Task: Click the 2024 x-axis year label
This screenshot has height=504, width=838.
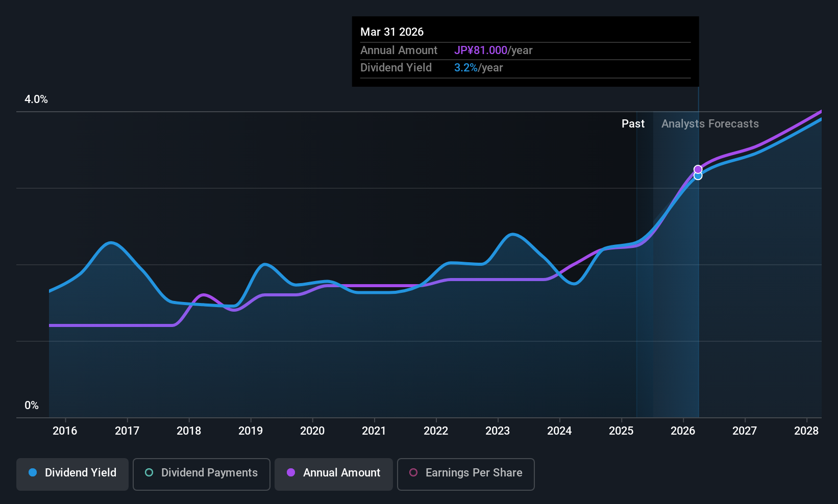Action: (x=559, y=431)
